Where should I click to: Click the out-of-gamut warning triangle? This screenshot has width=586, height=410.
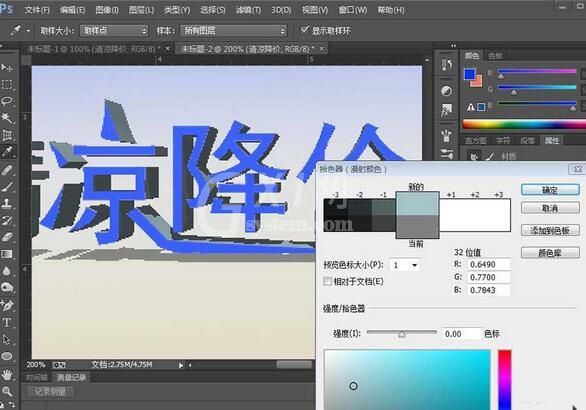tap(471, 107)
